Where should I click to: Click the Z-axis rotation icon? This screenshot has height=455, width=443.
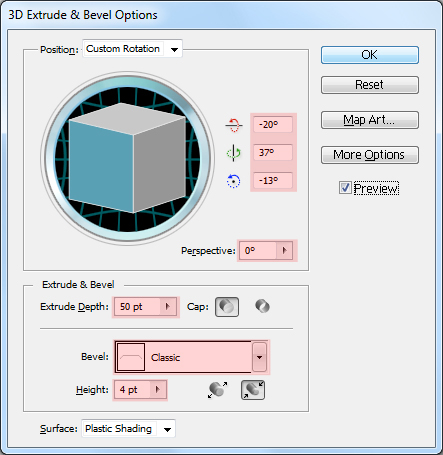[233, 181]
